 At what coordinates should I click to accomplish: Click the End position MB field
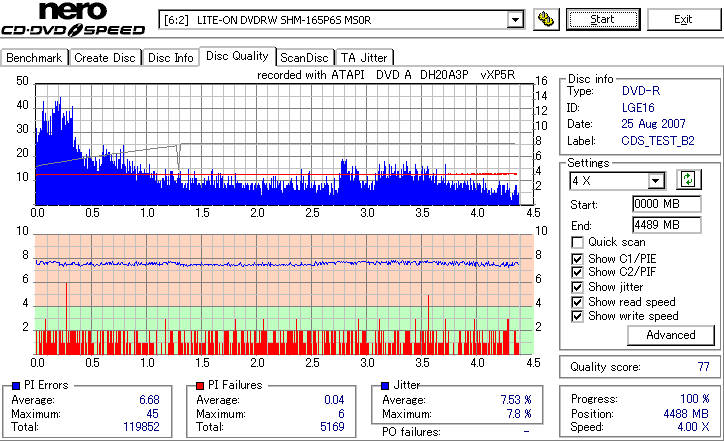pos(666,225)
